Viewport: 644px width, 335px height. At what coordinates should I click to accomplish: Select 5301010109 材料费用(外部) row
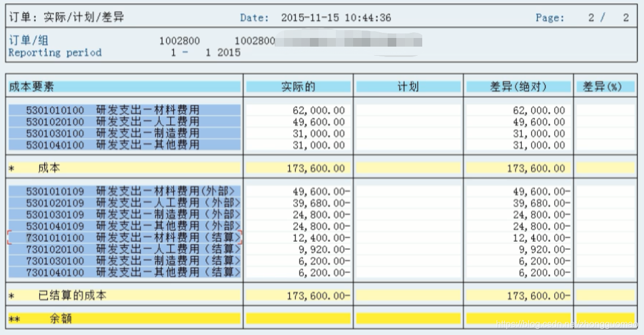[x=124, y=191]
